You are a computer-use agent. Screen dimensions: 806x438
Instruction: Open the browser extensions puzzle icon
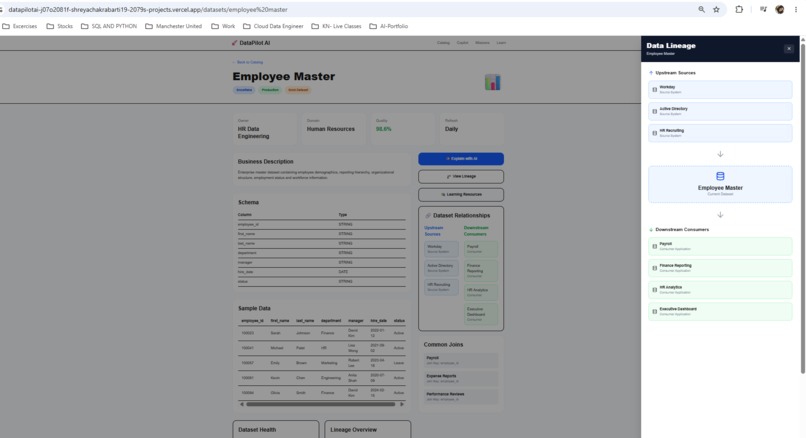tap(739, 9)
